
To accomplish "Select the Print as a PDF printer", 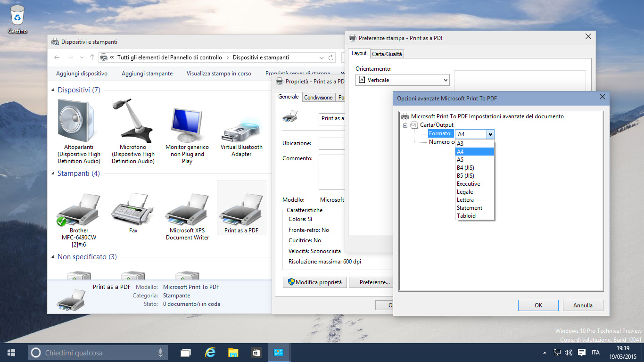I will pyautogui.click(x=241, y=208).
